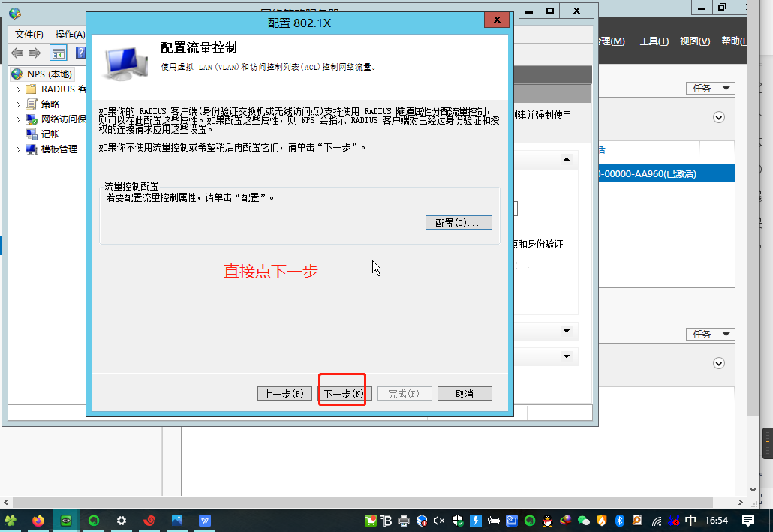Open the WeChat tray icon
The height and width of the screenshot is (532, 773).
(584, 521)
